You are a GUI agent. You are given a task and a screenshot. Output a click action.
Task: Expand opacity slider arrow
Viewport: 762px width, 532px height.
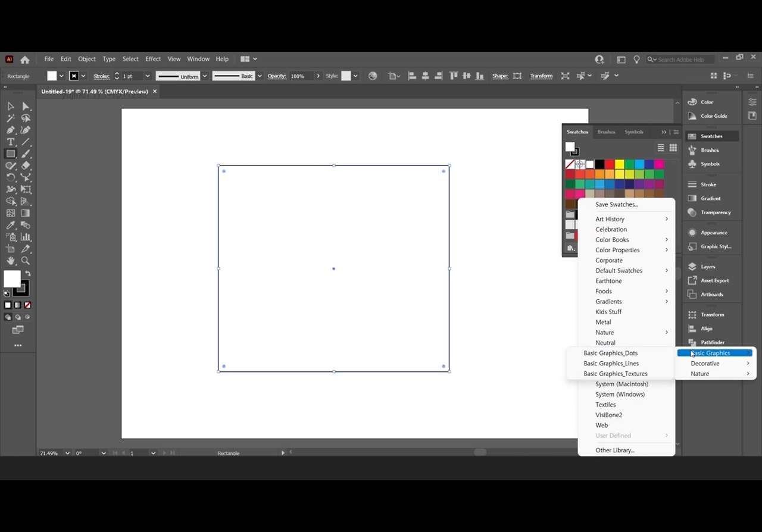(x=318, y=76)
